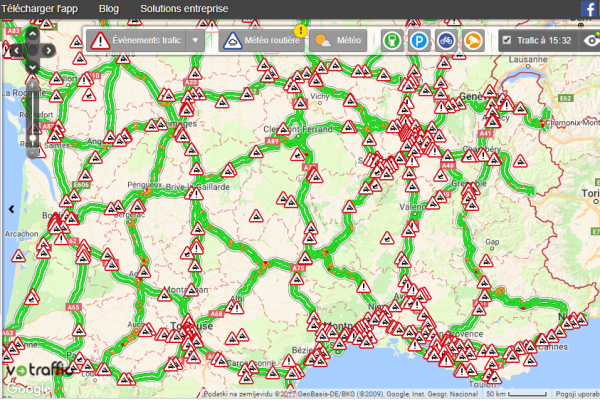Click the Facebook icon in the header
The height and width of the screenshot is (400, 600).
[x=590, y=9]
